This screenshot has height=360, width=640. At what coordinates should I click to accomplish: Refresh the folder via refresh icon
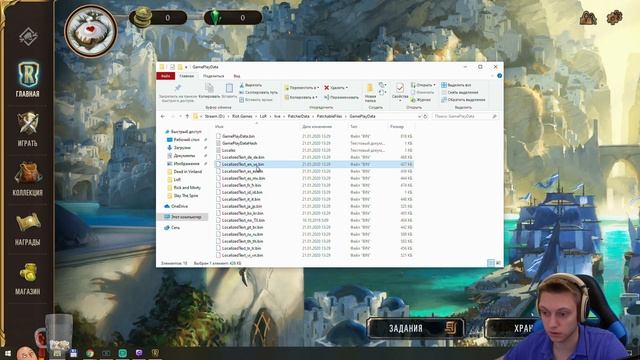click(x=425, y=116)
